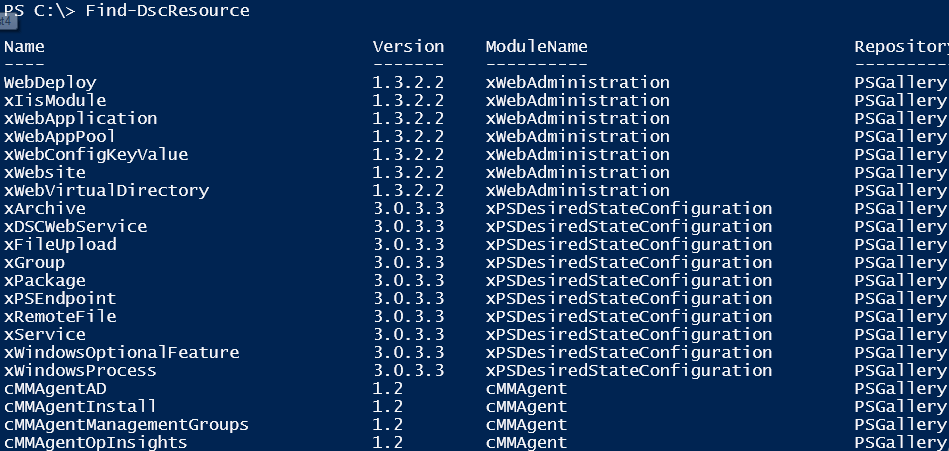The height and width of the screenshot is (451, 949).
Task: Select the xDSCWebService entry
Action: pyautogui.click(x=75, y=226)
